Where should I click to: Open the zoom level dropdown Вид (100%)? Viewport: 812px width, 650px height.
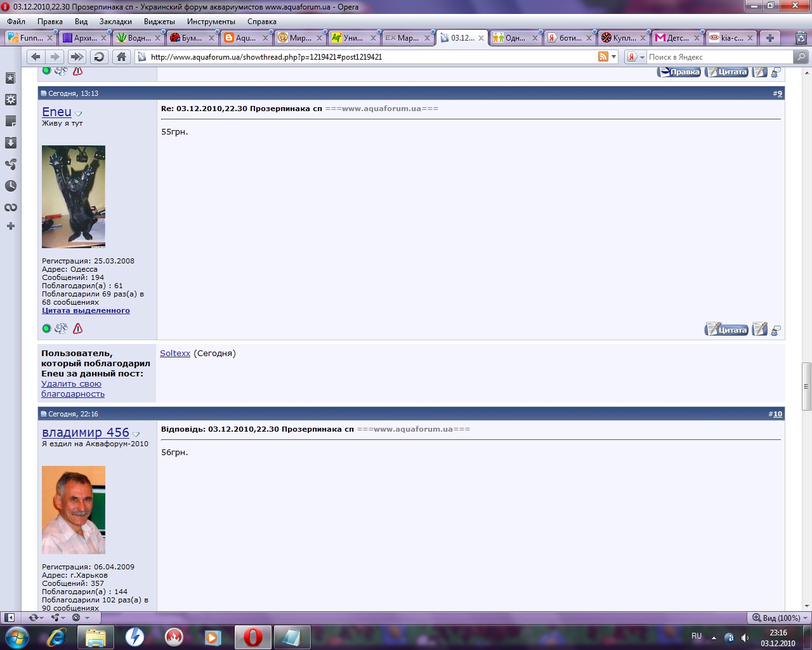pyautogui.click(x=780, y=618)
